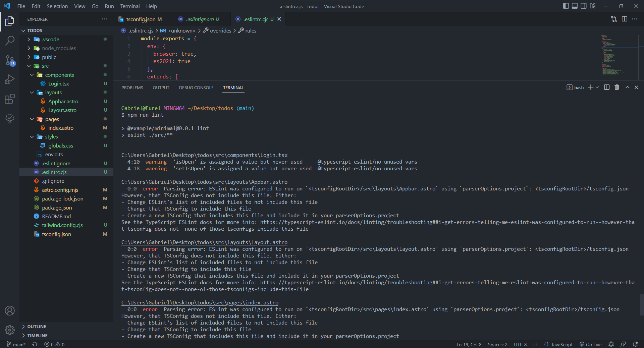
Task: Toggle the Panel visibility from title bar
Action: 575,6
